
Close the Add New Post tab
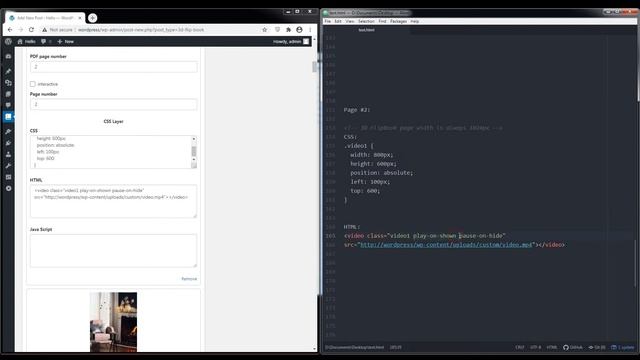(80, 18)
